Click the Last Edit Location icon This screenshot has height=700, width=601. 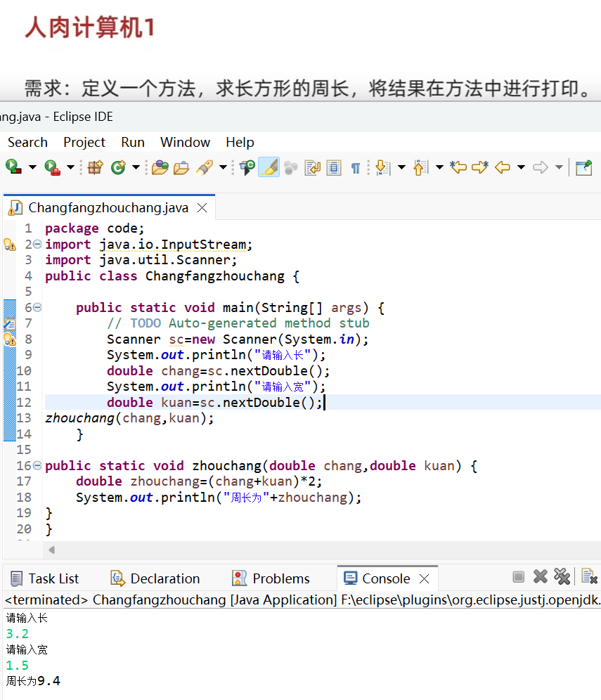point(458,167)
